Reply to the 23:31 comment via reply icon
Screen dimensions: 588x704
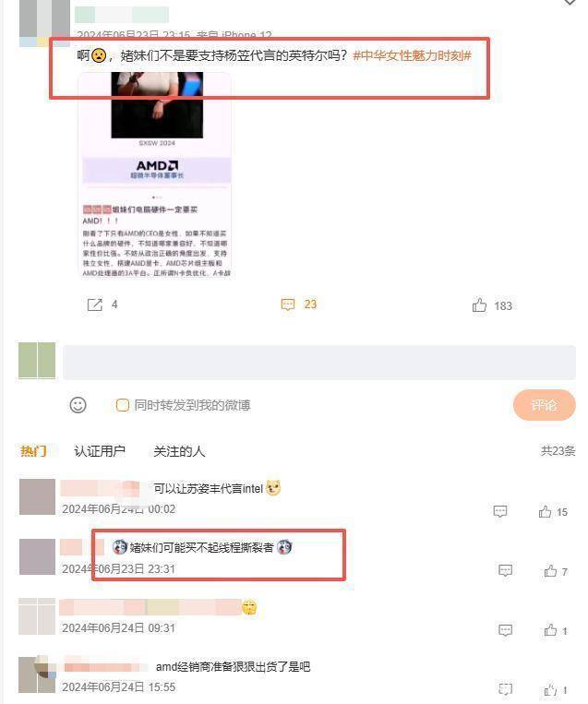tap(505, 570)
